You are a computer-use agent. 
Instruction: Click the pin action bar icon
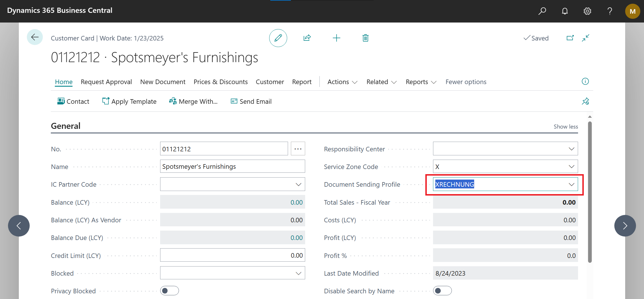point(585,101)
